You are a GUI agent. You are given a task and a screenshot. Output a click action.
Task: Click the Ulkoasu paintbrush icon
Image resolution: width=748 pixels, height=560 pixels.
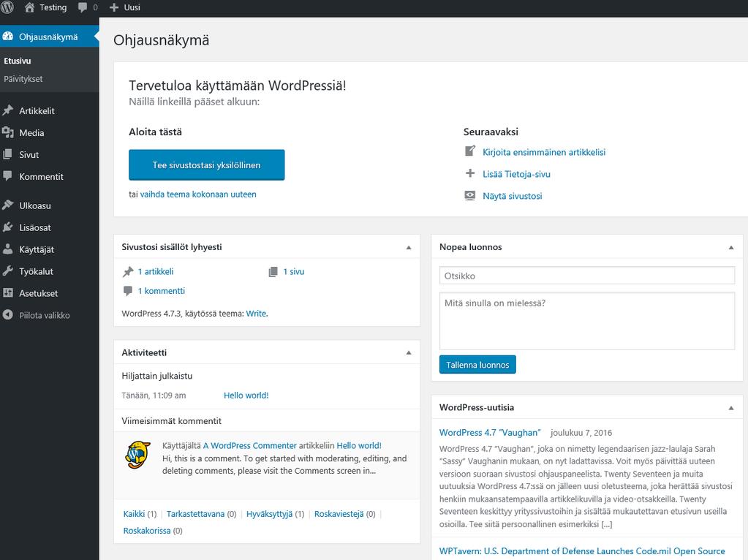(x=7, y=205)
